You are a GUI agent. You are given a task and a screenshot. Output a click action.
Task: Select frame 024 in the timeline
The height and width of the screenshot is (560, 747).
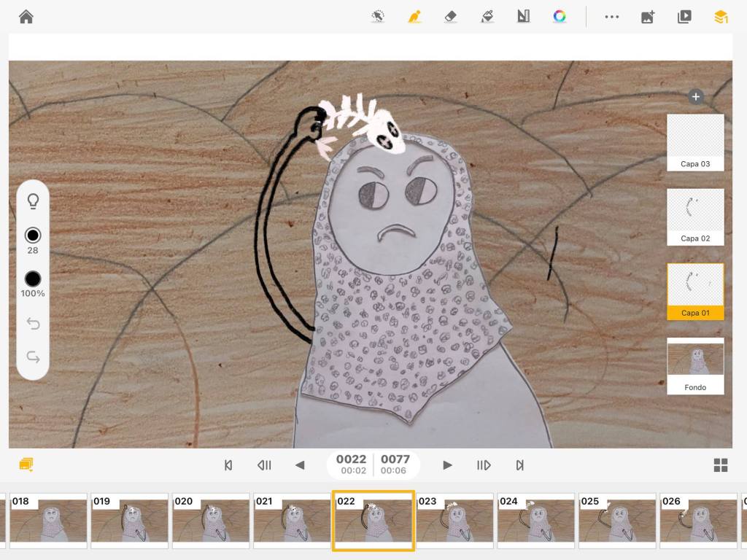[536, 521]
